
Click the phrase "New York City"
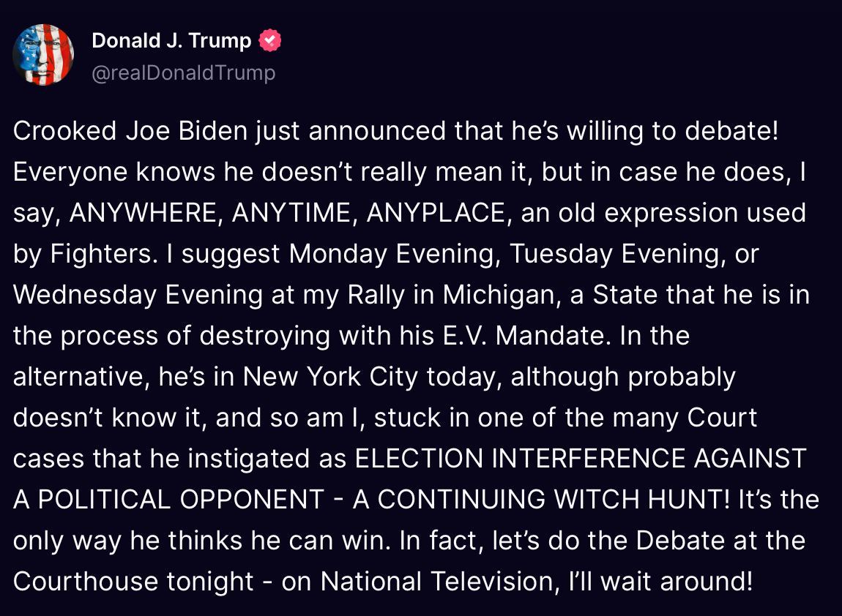(330, 377)
